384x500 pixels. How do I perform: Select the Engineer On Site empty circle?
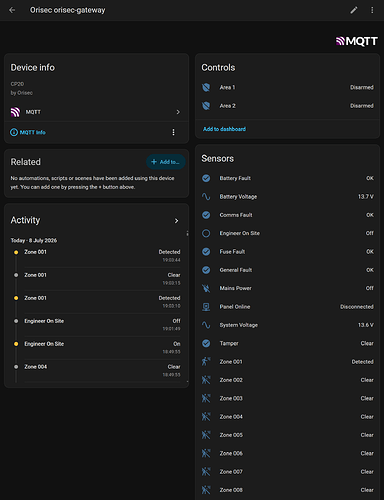tap(206, 233)
